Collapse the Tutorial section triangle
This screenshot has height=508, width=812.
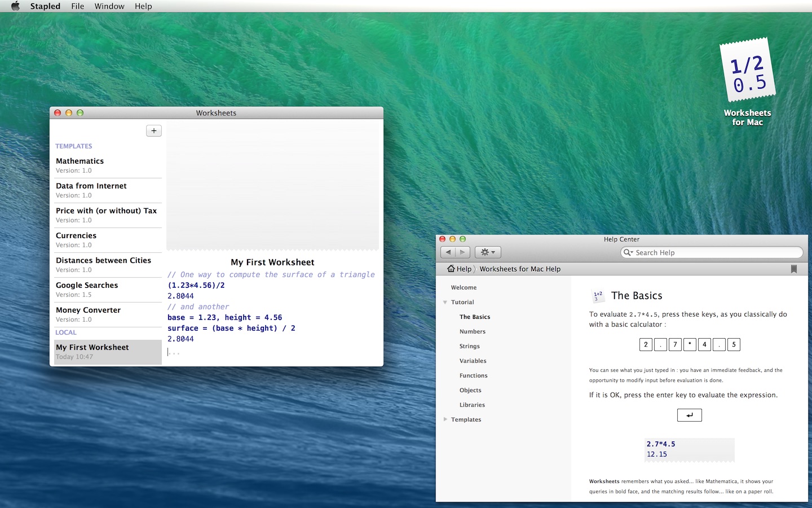(x=445, y=302)
